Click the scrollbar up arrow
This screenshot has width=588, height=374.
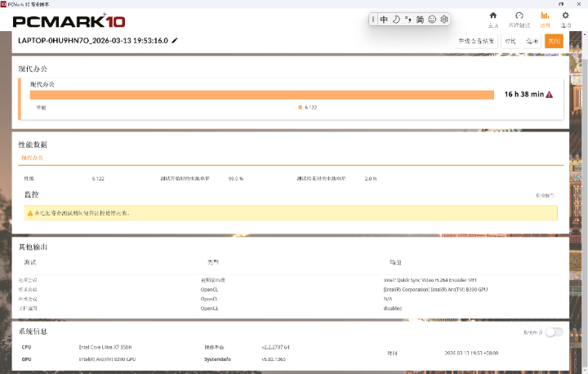pyautogui.click(x=585, y=34)
